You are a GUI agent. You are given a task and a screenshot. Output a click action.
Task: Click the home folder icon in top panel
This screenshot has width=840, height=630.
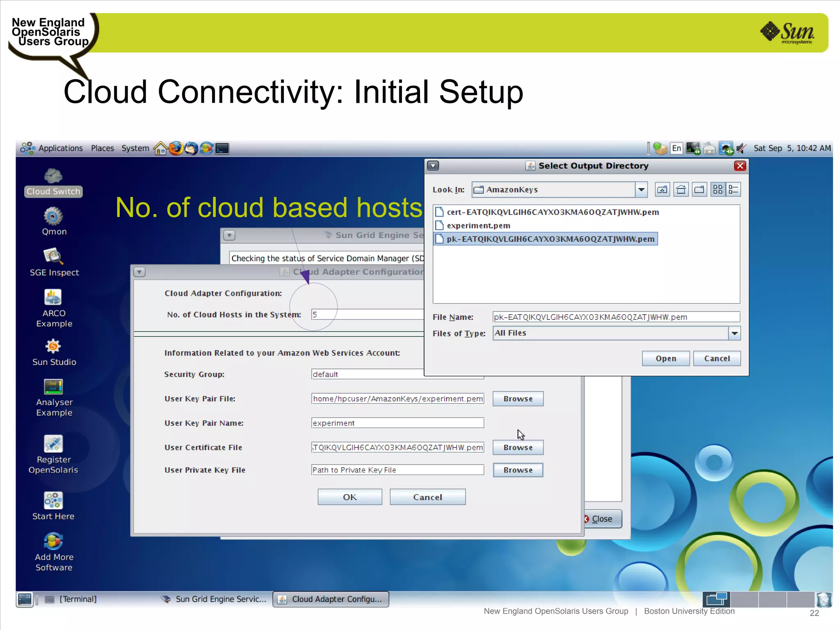coord(160,148)
